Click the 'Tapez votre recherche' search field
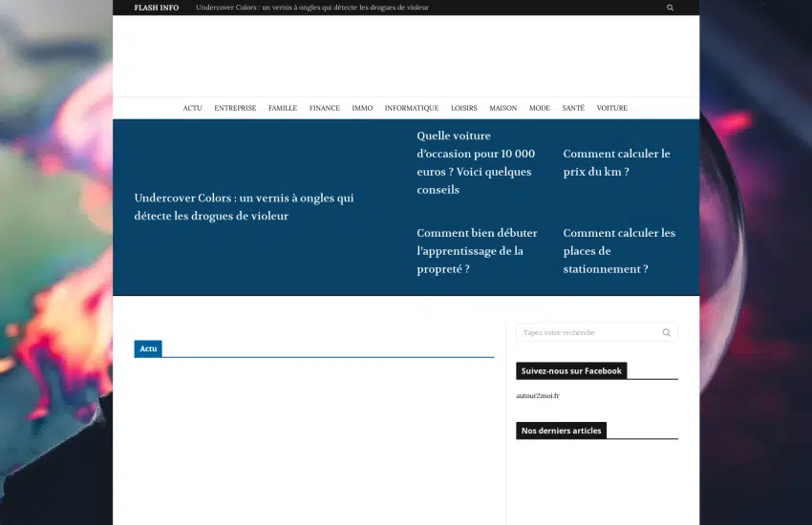The height and width of the screenshot is (525, 812). click(x=587, y=333)
